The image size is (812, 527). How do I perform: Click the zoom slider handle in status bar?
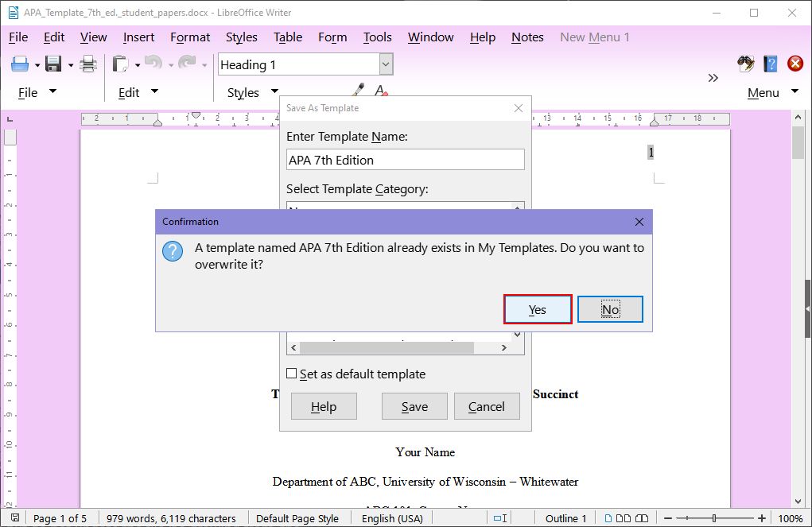click(714, 518)
